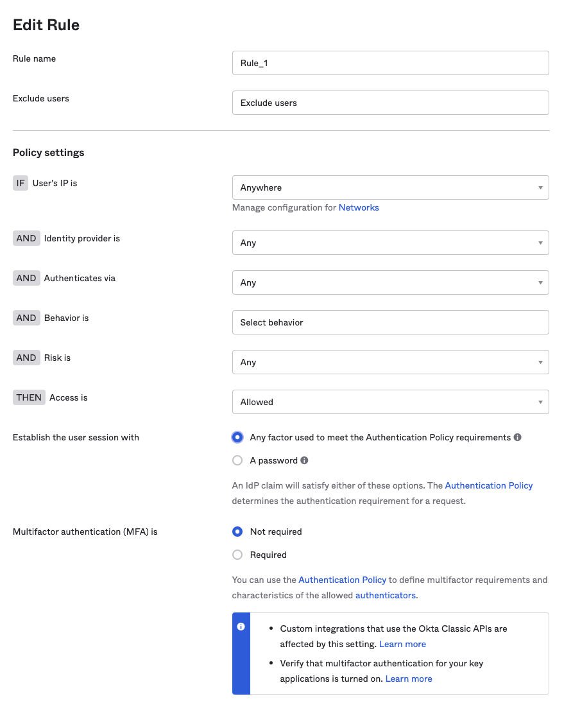Click the info icon in blue notice box

point(241,627)
